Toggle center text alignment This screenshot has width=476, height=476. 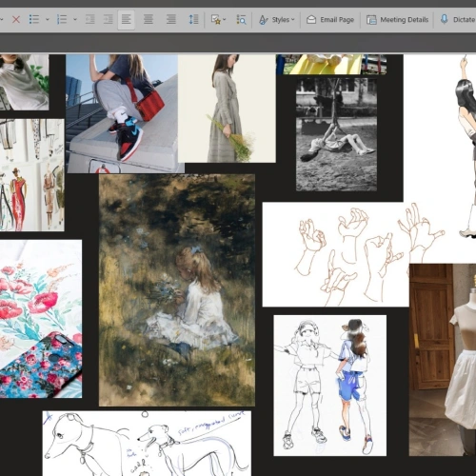pyautogui.click(x=149, y=20)
